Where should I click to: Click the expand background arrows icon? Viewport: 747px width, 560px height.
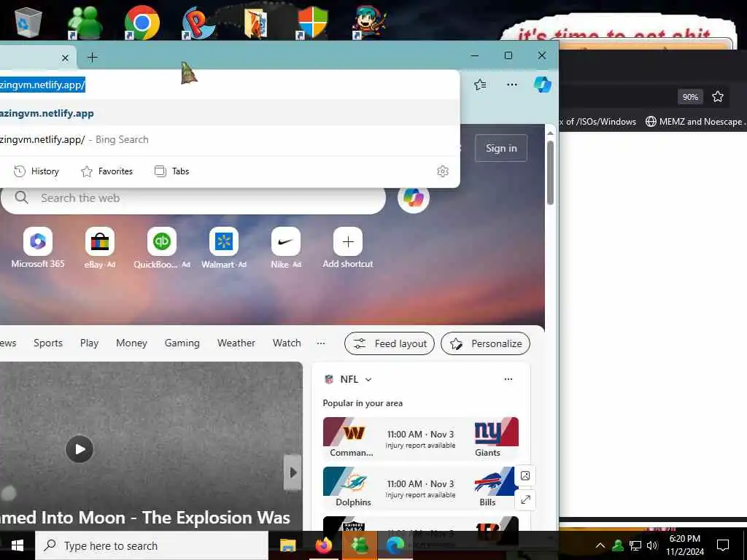pos(525,500)
